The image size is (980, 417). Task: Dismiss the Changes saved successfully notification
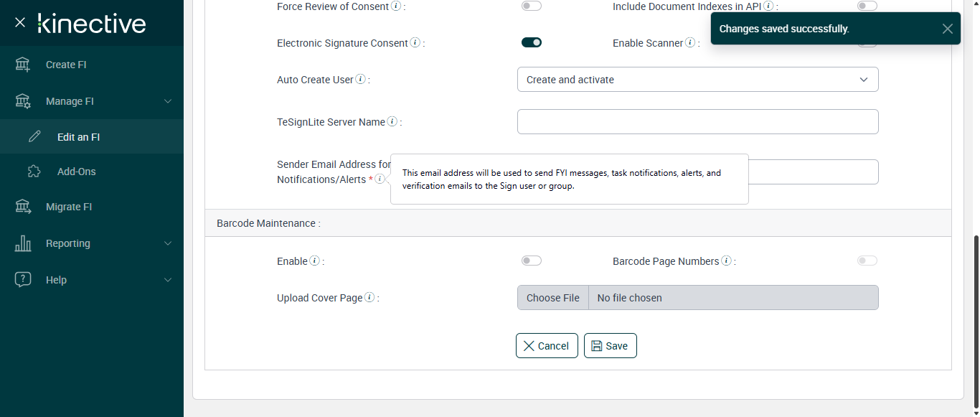(x=948, y=29)
